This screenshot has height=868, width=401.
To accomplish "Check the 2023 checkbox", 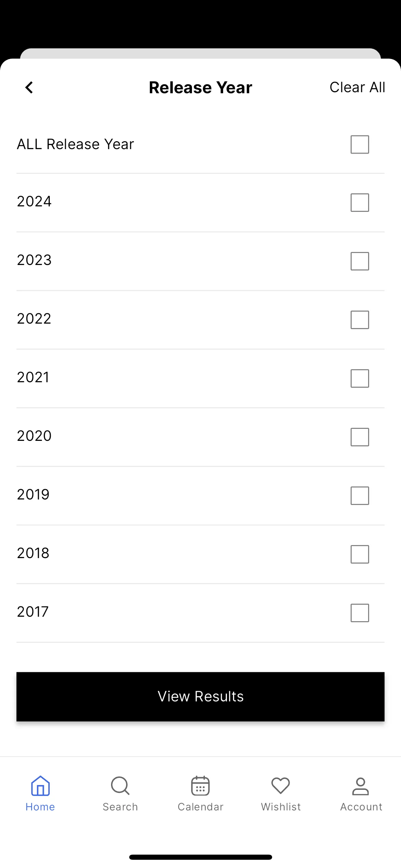I will pyautogui.click(x=360, y=261).
